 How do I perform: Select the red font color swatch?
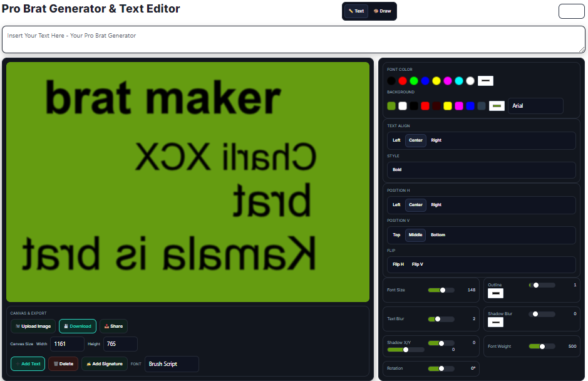pos(403,81)
